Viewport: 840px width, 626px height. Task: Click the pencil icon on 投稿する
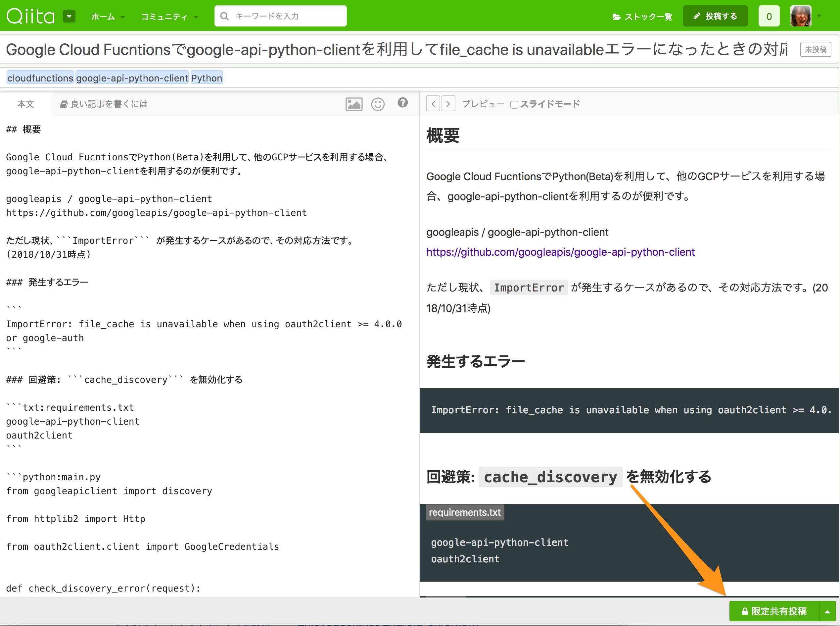click(697, 16)
